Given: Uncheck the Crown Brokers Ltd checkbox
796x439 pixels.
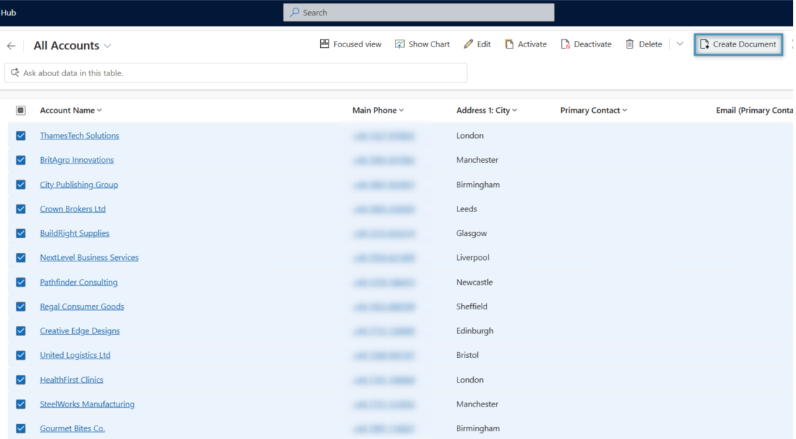Looking at the screenshot, I should [x=21, y=209].
